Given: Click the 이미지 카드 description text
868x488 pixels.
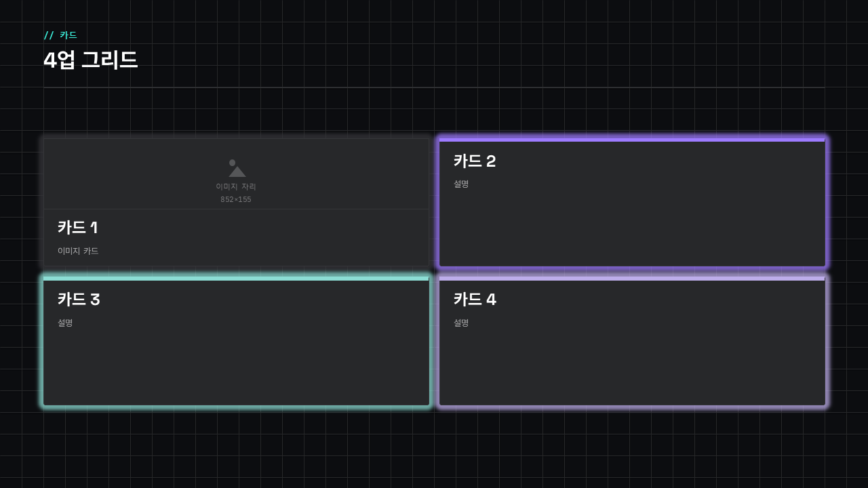Looking at the screenshot, I should click(78, 251).
